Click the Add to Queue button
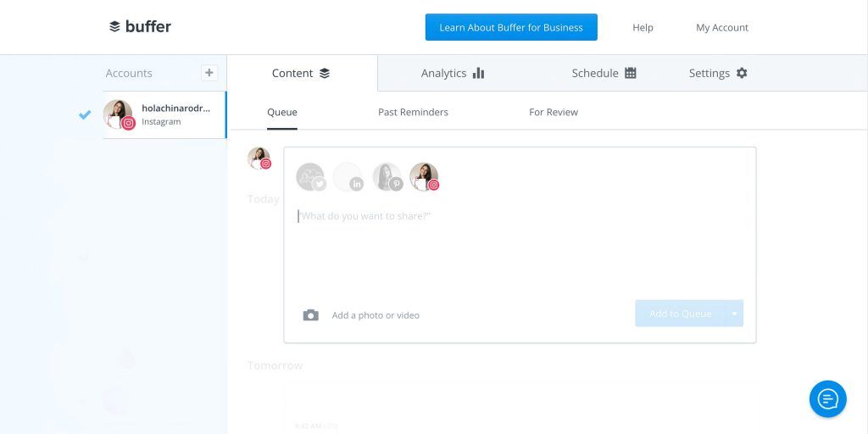 coord(681,314)
